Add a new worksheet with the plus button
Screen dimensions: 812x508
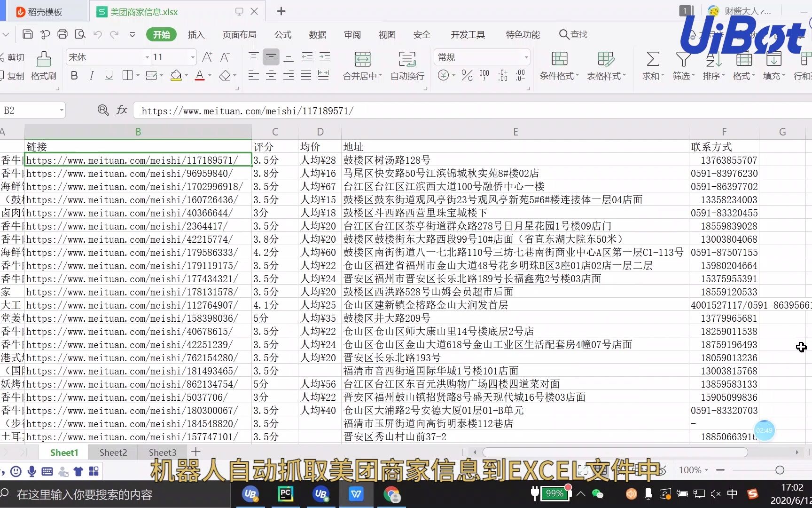click(195, 452)
